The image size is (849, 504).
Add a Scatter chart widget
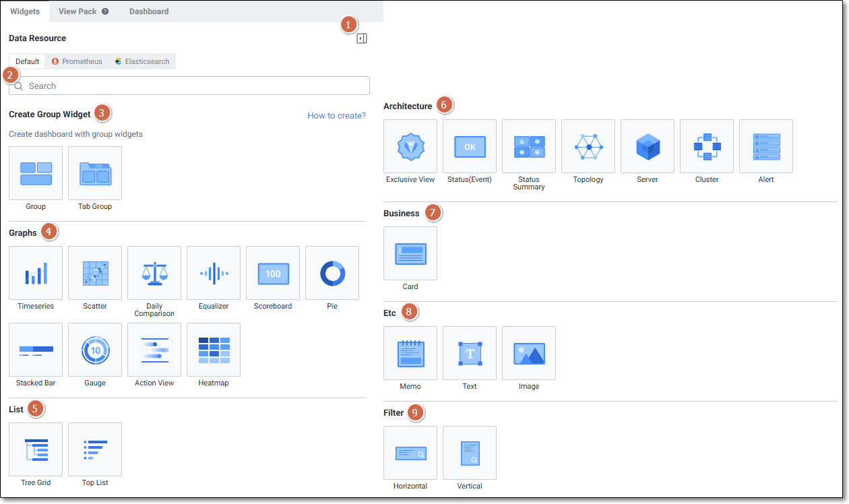[95, 273]
